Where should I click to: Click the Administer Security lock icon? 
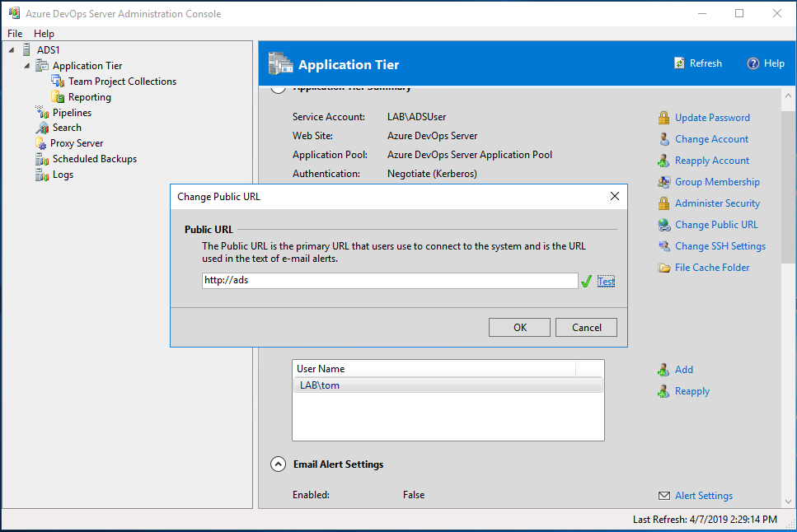click(663, 203)
